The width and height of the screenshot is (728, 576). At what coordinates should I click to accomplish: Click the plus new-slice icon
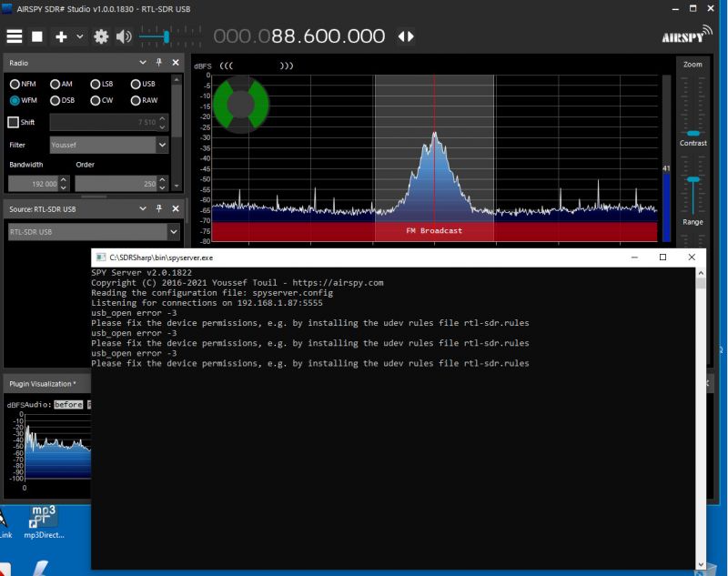click(61, 36)
